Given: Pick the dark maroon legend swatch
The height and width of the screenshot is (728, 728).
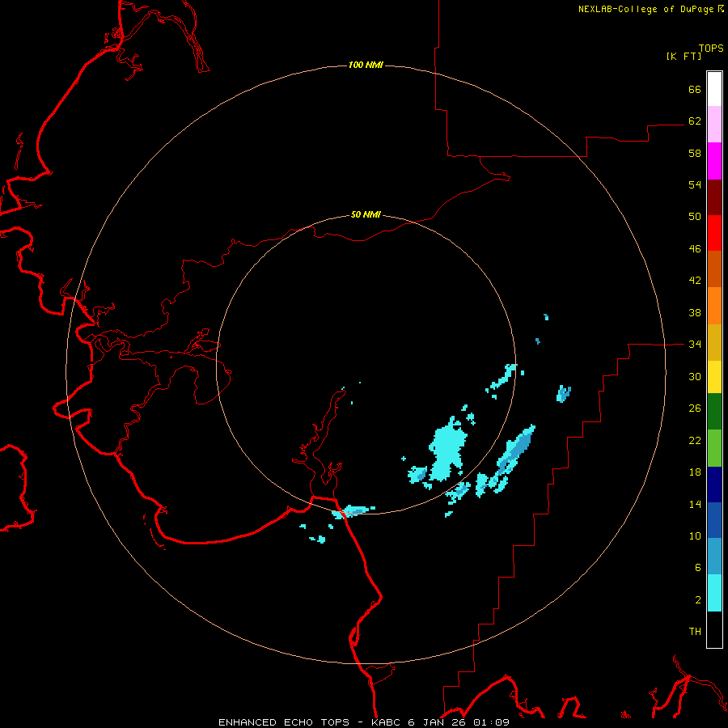Looking at the screenshot, I should (x=714, y=197).
